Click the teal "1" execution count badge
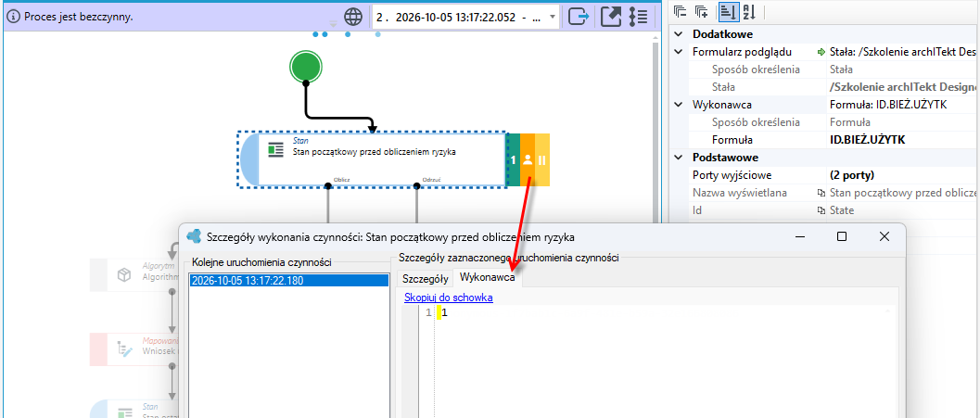 (513, 160)
